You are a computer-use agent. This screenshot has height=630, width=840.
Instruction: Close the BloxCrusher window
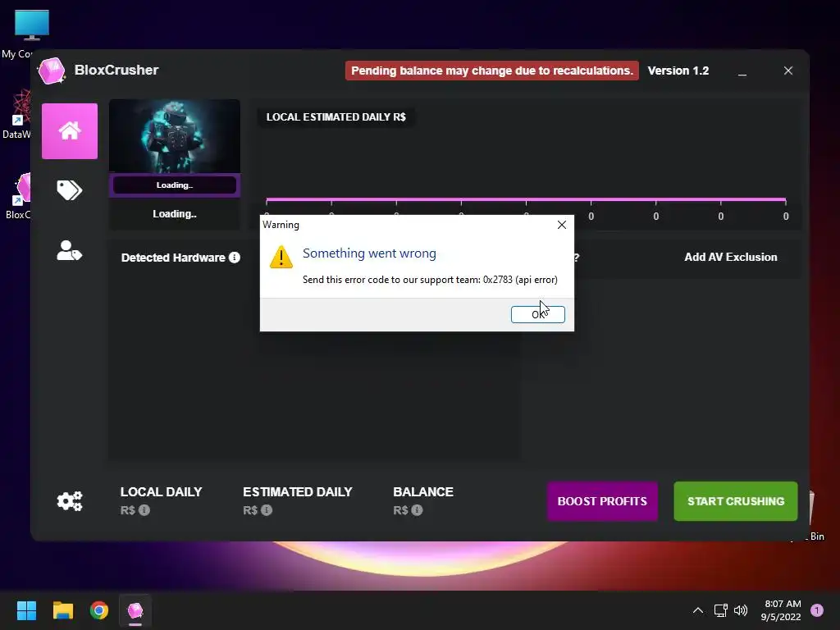click(x=788, y=71)
